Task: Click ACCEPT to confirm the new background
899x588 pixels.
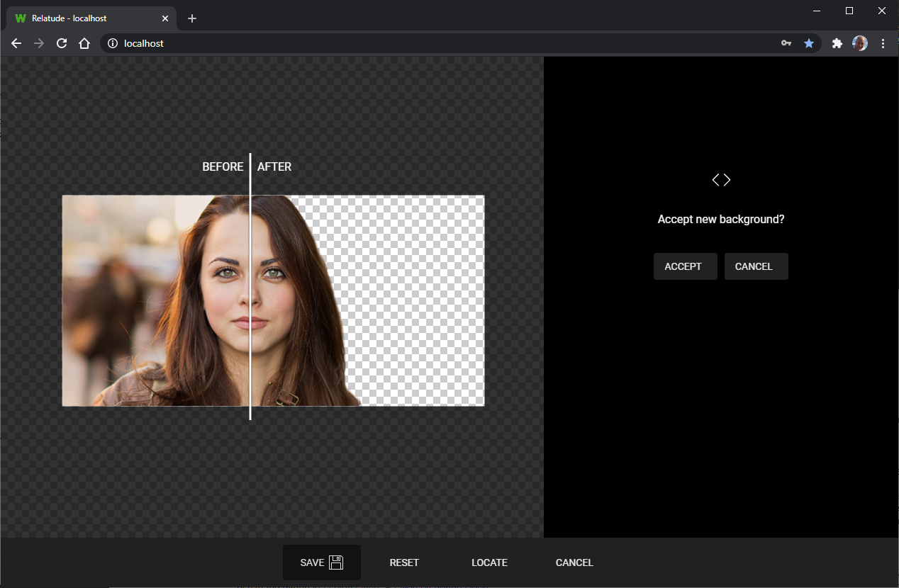Action: pos(685,266)
